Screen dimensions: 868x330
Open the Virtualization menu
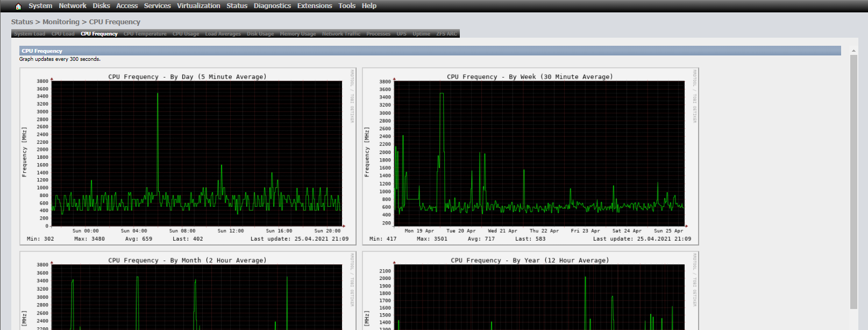click(x=198, y=6)
